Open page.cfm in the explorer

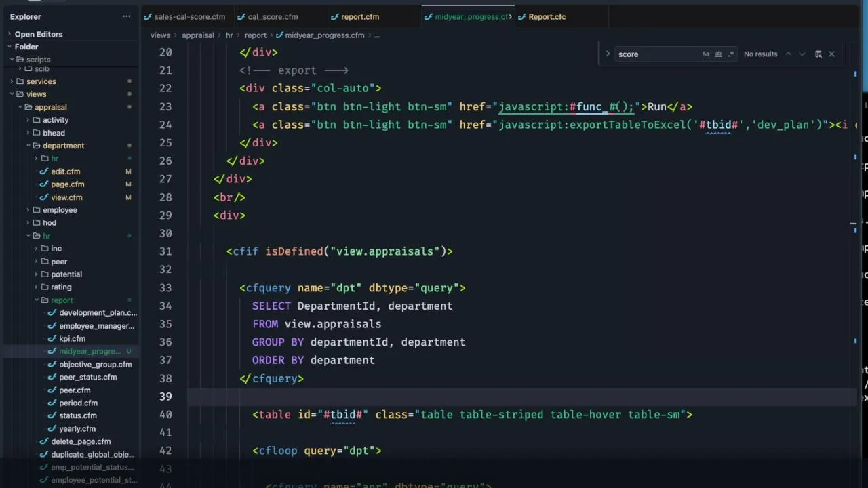tap(67, 184)
